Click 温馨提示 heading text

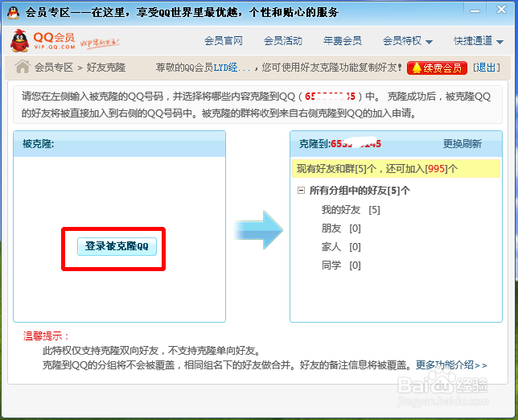coord(46,336)
